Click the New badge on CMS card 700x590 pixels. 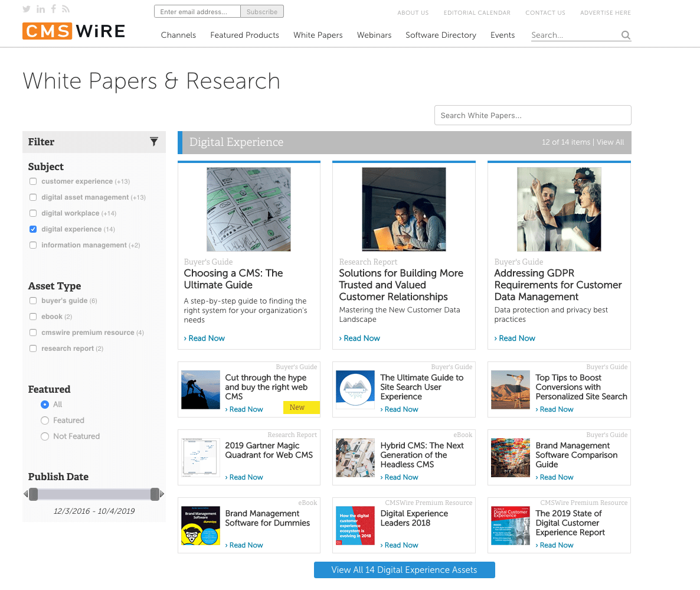click(x=302, y=408)
